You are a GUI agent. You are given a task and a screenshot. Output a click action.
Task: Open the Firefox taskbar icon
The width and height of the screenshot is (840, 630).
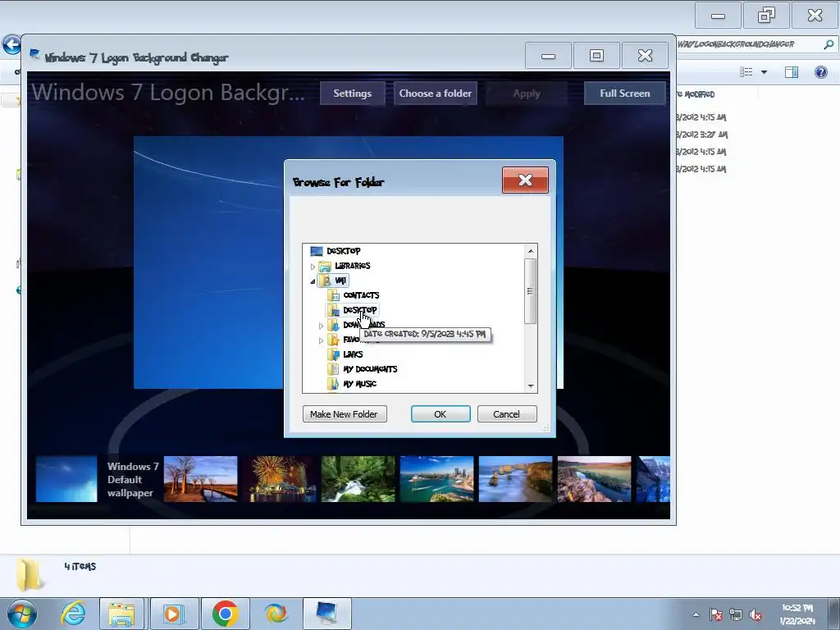(x=276, y=614)
